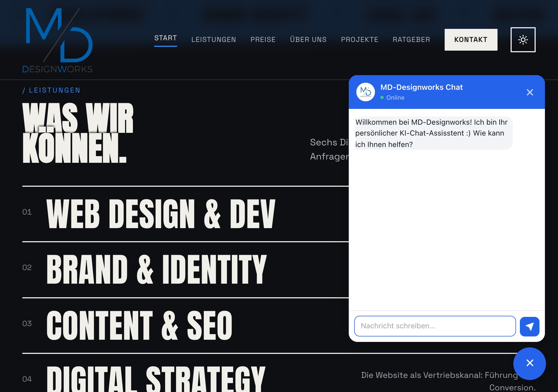Navigate to PROJEKTE
This screenshot has height=392, width=558.
click(359, 40)
